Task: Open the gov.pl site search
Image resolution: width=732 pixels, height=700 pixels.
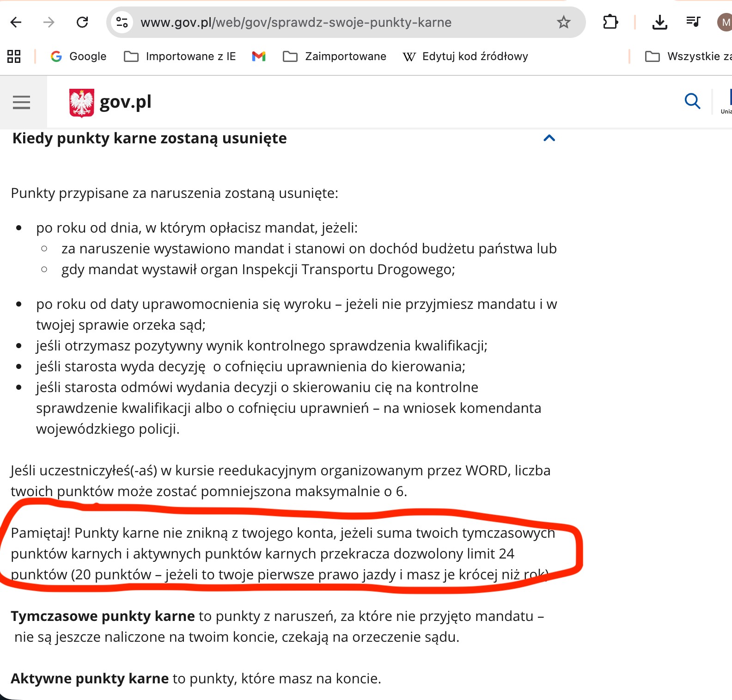Action: (x=692, y=101)
